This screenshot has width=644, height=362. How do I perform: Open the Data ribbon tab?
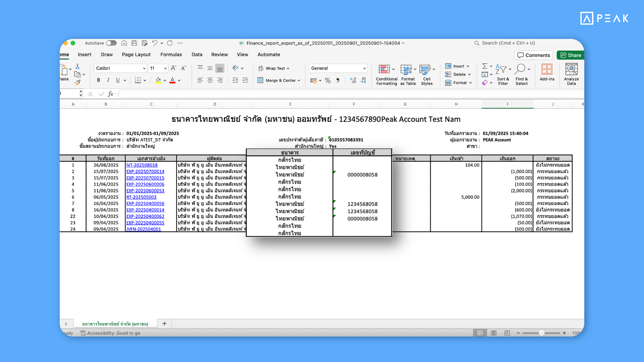tap(197, 55)
